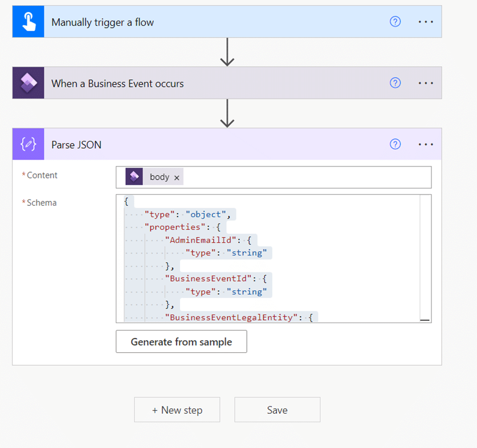Open more options menu for Parse JSON

click(x=426, y=144)
